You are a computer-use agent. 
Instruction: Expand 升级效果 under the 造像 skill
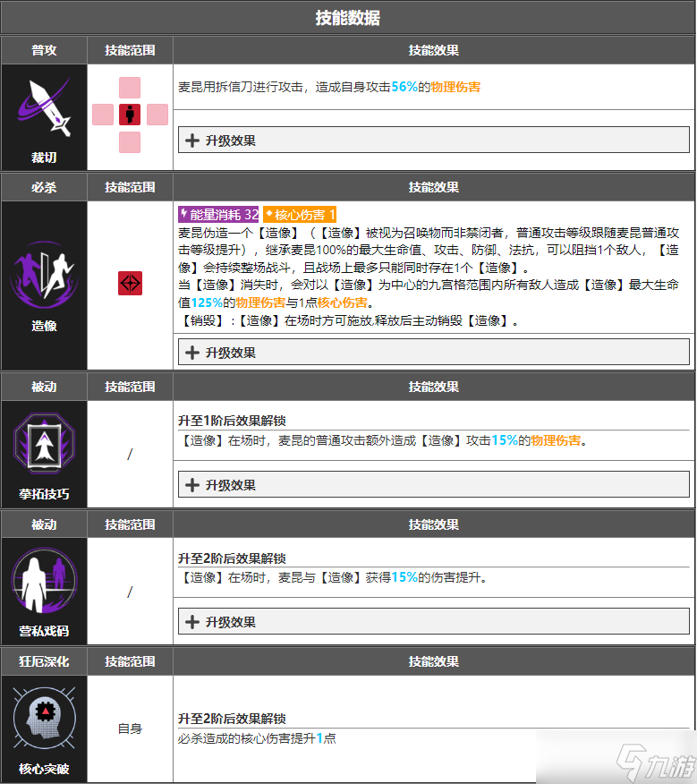[x=433, y=353]
